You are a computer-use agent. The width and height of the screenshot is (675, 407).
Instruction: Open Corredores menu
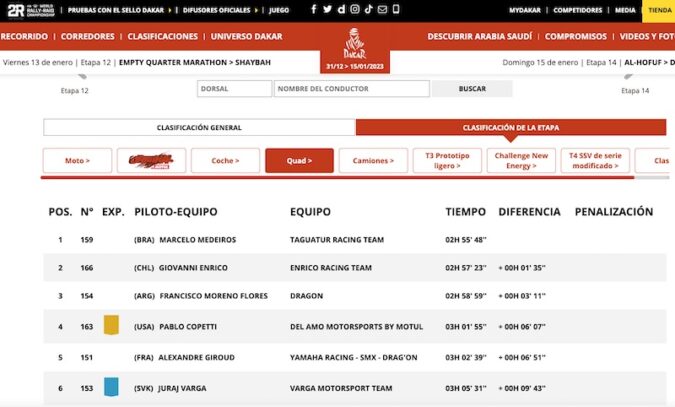tap(87, 37)
